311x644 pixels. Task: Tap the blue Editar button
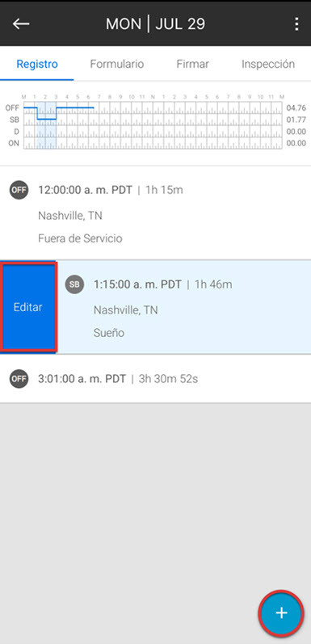pyautogui.click(x=28, y=307)
